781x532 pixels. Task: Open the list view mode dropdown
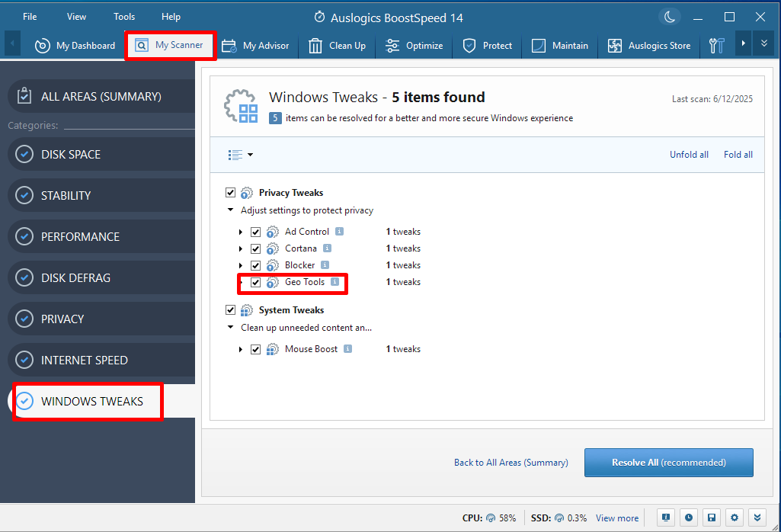(241, 155)
